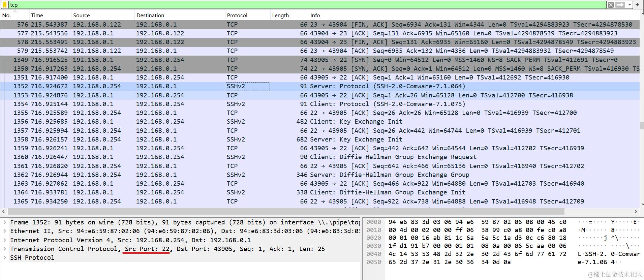Select packet 1364 Diffie-Hellman Group Exchange Init
The height and width of the screenshot is (280, 644).
coord(320,192)
